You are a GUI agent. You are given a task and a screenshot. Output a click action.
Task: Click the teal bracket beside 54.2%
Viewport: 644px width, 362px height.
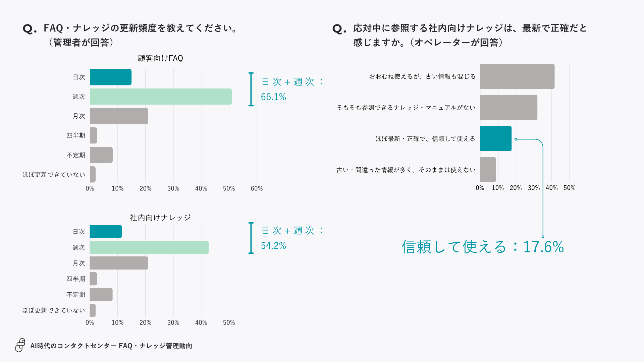[251, 238]
